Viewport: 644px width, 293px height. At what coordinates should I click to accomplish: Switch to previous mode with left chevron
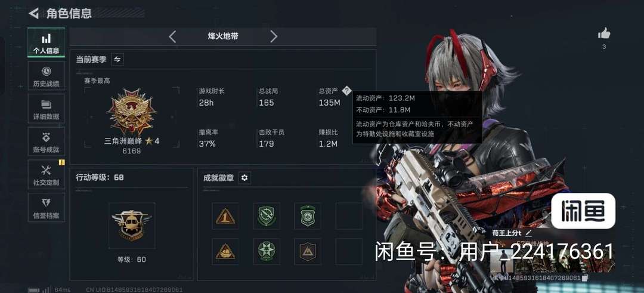pyautogui.click(x=172, y=36)
